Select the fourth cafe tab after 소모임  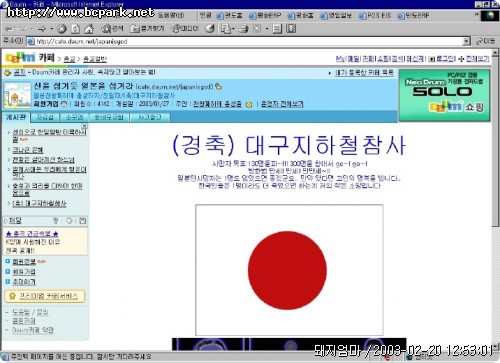109,117
